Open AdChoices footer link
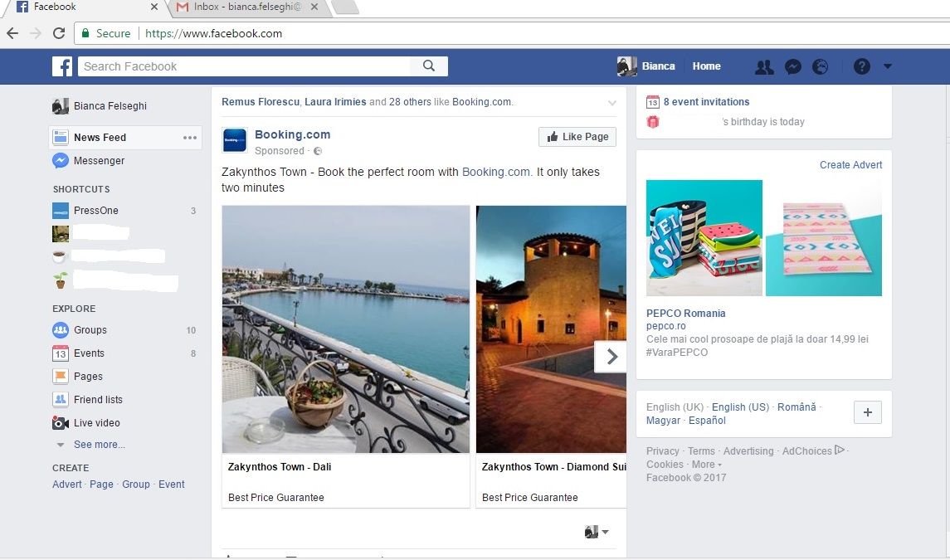 pyautogui.click(x=813, y=450)
